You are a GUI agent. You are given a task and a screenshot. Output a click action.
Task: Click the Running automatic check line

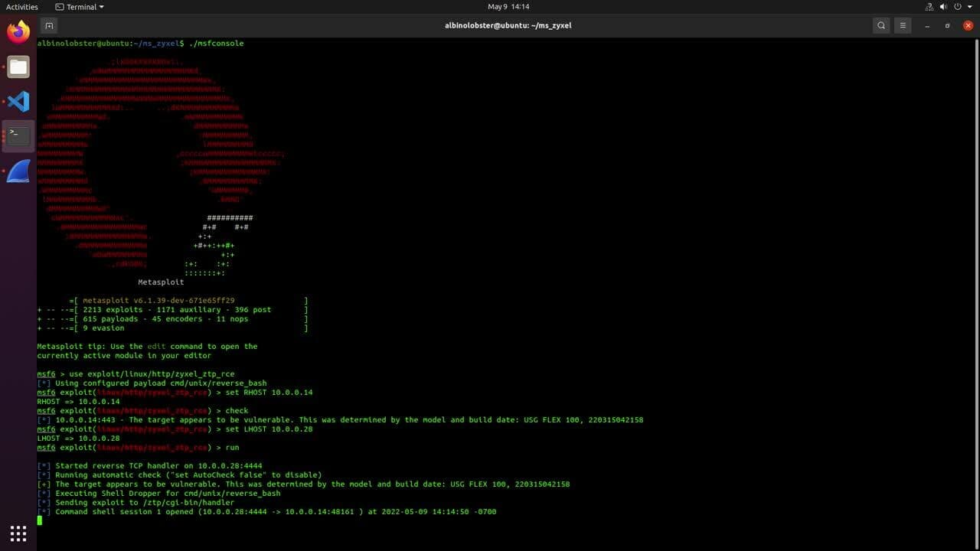click(179, 475)
